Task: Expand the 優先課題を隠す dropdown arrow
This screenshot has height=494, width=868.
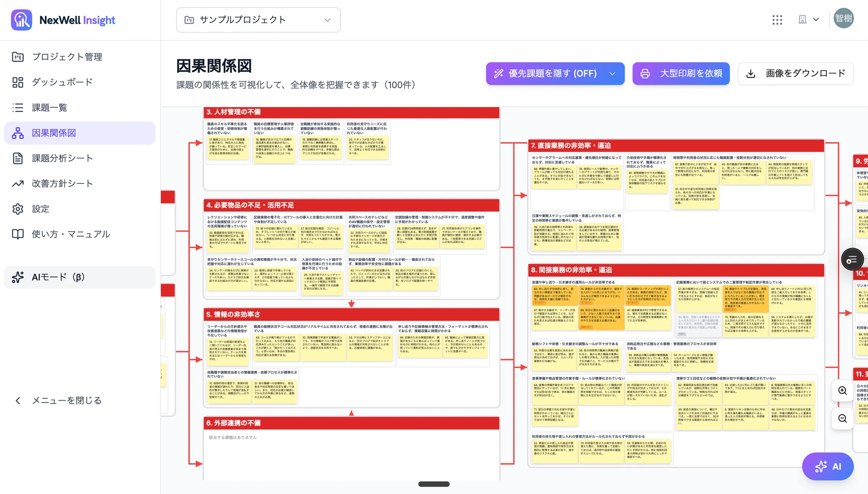Action: tap(612, 73)
